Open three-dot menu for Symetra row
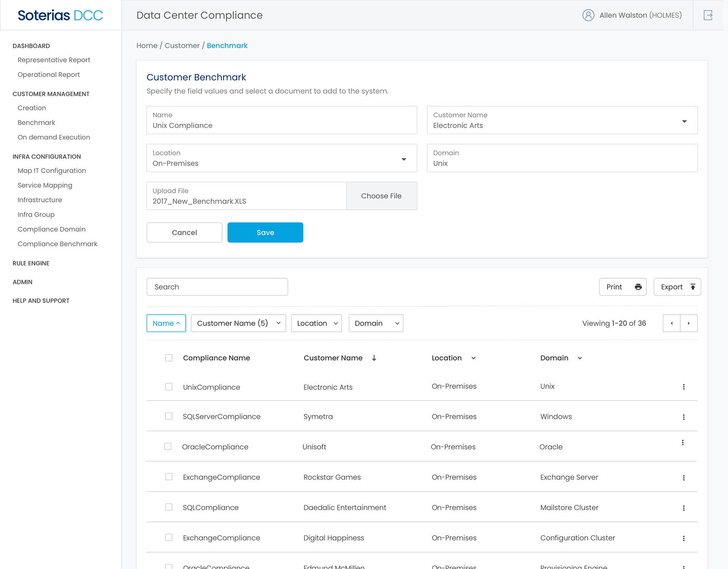Screen dimensions: 728x569 click(684, 417)
